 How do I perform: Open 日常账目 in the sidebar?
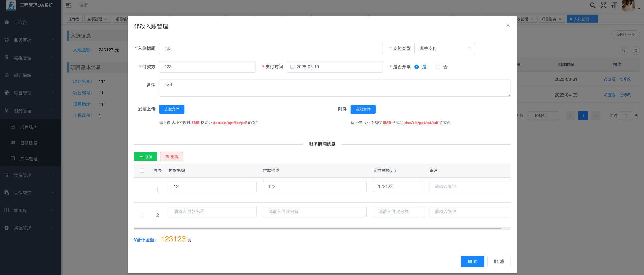click(29, 143)
